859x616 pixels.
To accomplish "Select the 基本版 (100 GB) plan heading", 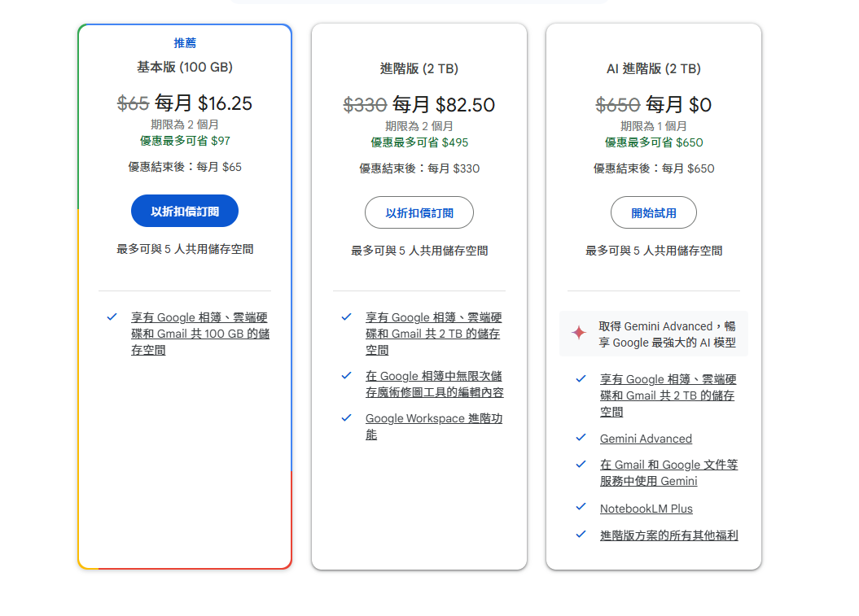I will point(185,67).
